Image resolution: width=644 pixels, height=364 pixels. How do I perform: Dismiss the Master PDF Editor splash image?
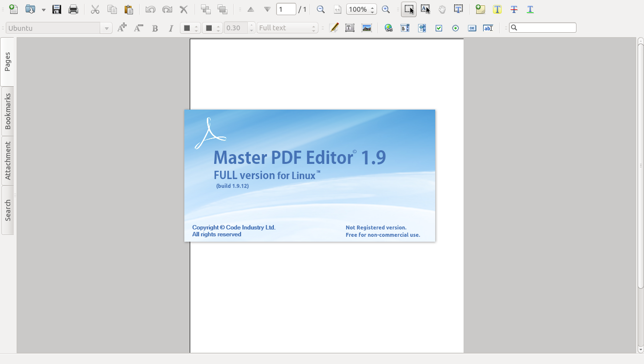[310, 176]
